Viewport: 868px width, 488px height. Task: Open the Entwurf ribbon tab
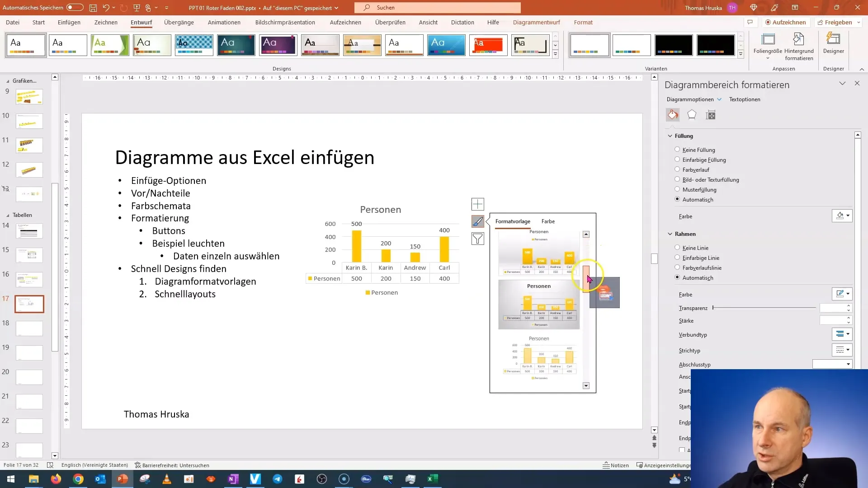coord(142,22)
